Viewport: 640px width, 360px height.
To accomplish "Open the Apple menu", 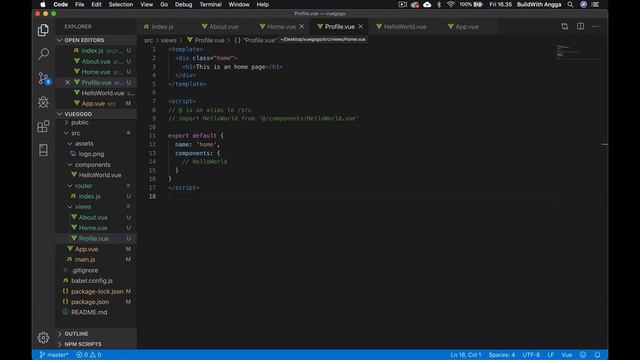I will pyautogui.click(x=43, y=4).
